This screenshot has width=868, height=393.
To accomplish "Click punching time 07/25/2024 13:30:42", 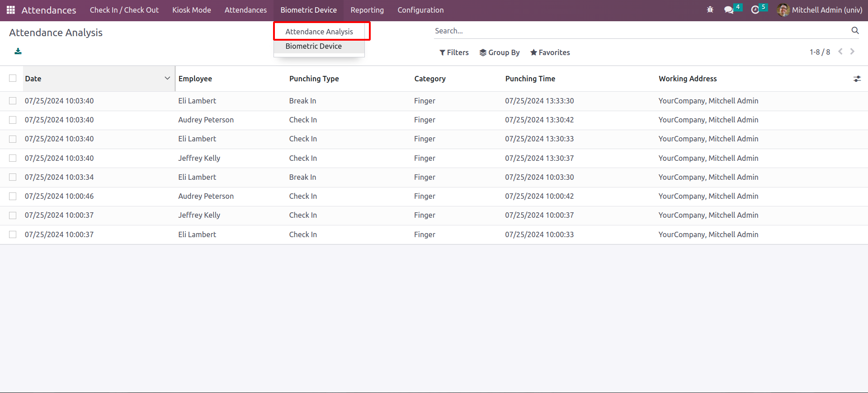I will (539, 120).
